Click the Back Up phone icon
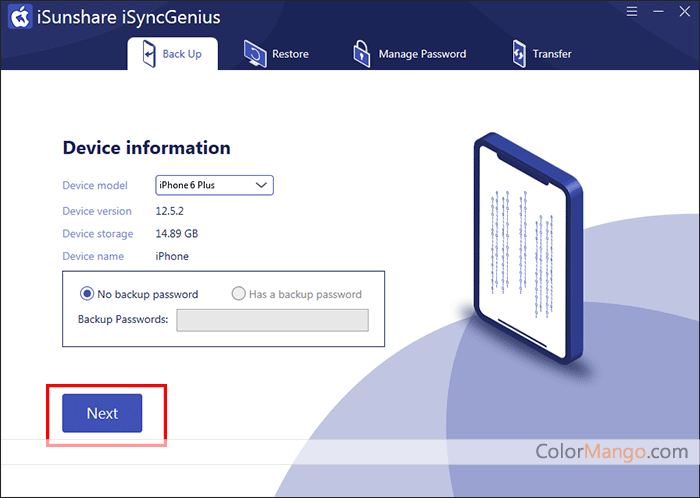 click(x=147, y=53)
